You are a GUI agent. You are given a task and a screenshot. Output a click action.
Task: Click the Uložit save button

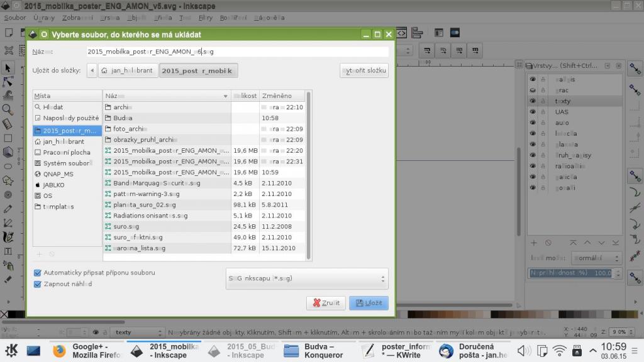(369, 303)
